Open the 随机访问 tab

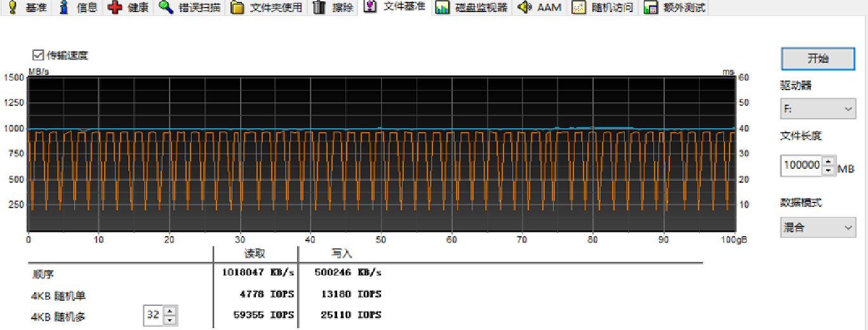[x=602, y=8]
